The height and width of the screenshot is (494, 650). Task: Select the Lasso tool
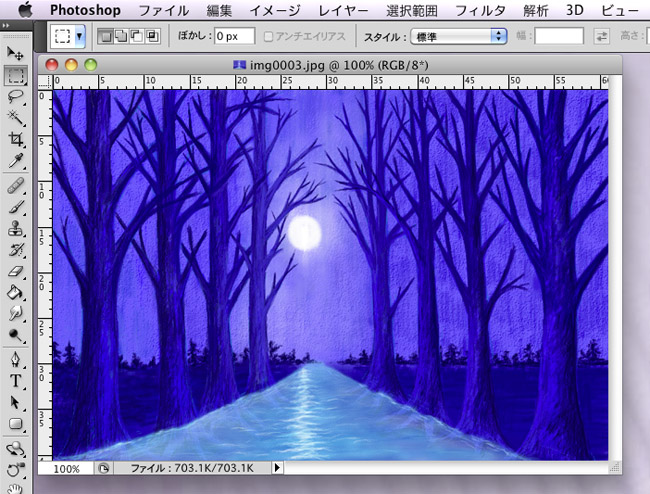point(16,96)
